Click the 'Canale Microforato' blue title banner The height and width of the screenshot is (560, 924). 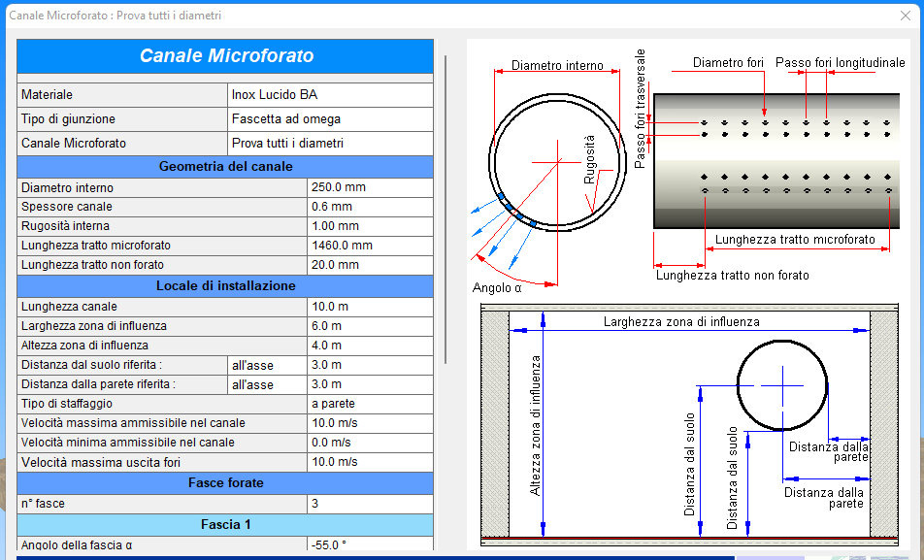pos(225,56)
